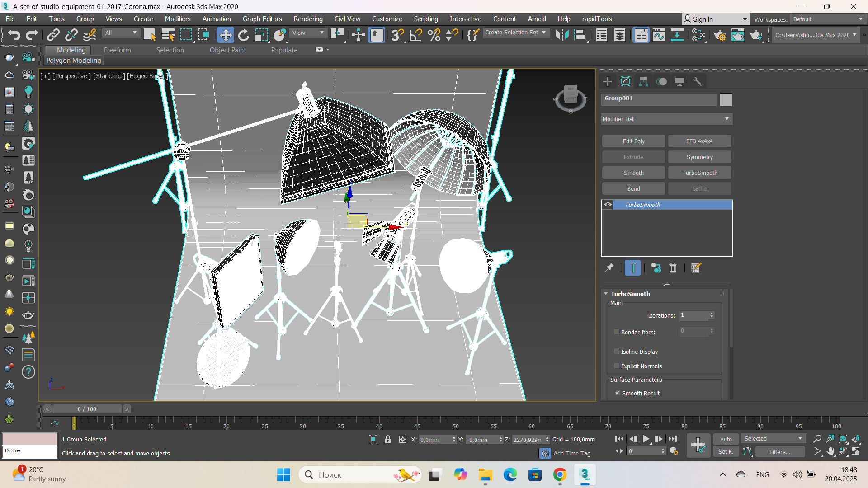
Task: Click the Edit Poly modifier button
Action: point(633,141)
